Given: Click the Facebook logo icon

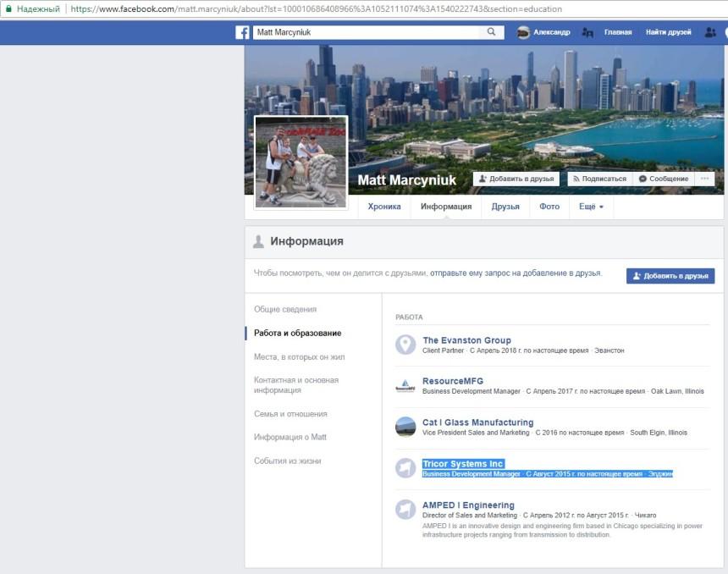Looking at the screenshot, I should (242, 32).
